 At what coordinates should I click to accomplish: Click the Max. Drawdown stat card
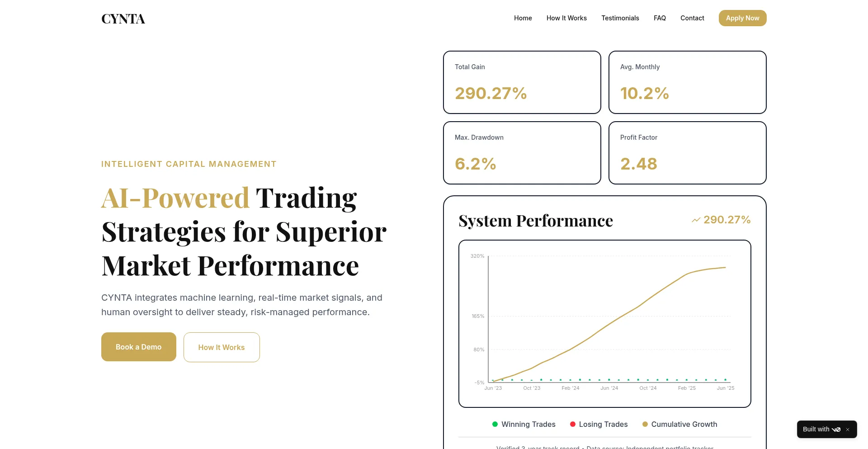click(x=522, y=153)
